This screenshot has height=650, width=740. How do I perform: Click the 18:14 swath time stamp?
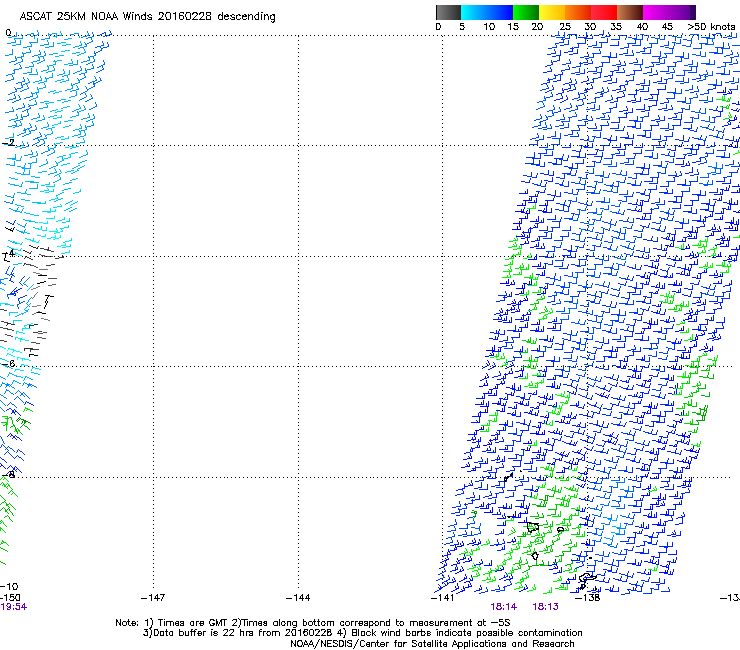(x=504, y=607)
